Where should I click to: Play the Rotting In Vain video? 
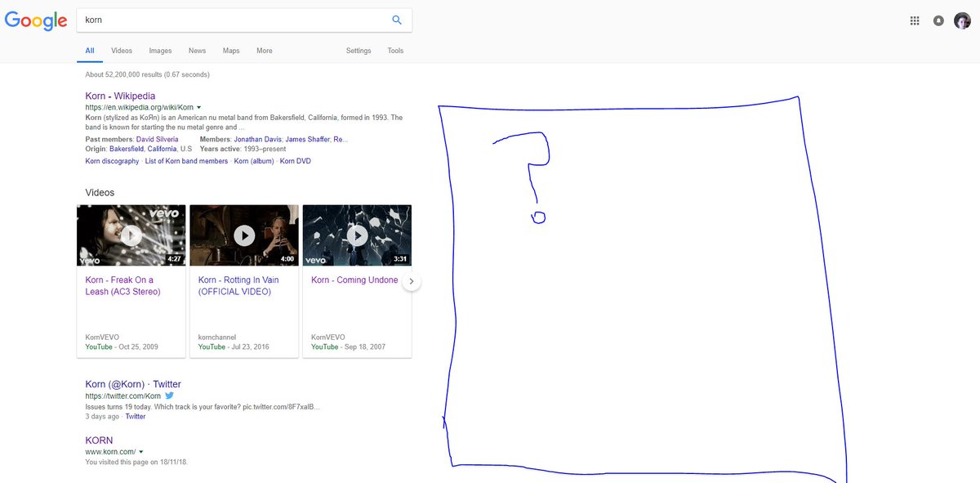pos(244,235)
